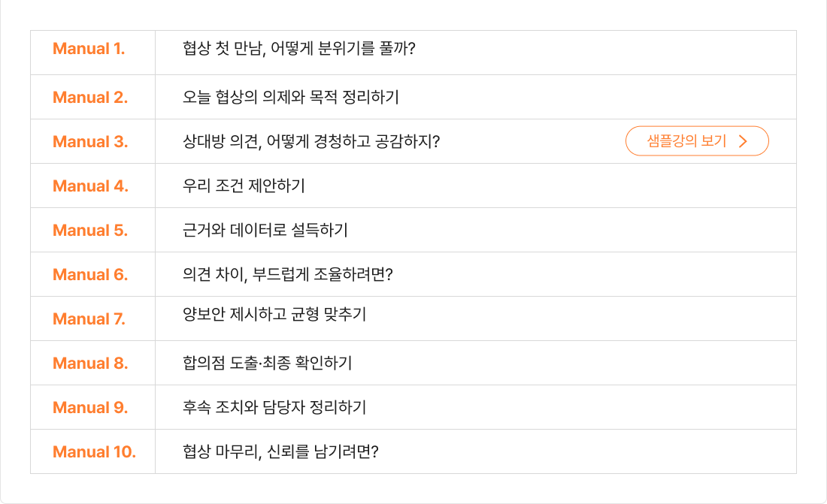Open lesson 후속 조치와 담당자 정리하기
The image size is (827, 504).
pyautogui.click(x=274, y=408)
